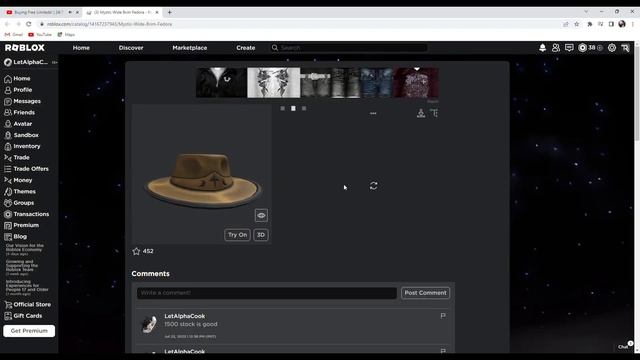Select the Mystic Wide Brim Fedora tab
Viewport: 640px width, 360px height.
tap(122, 12)
